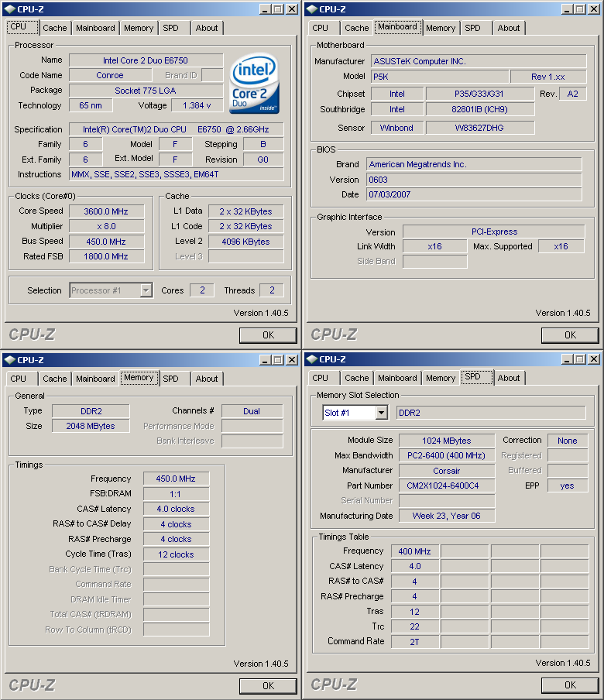Click OK in the Memory window

click(x=268, y=686)
